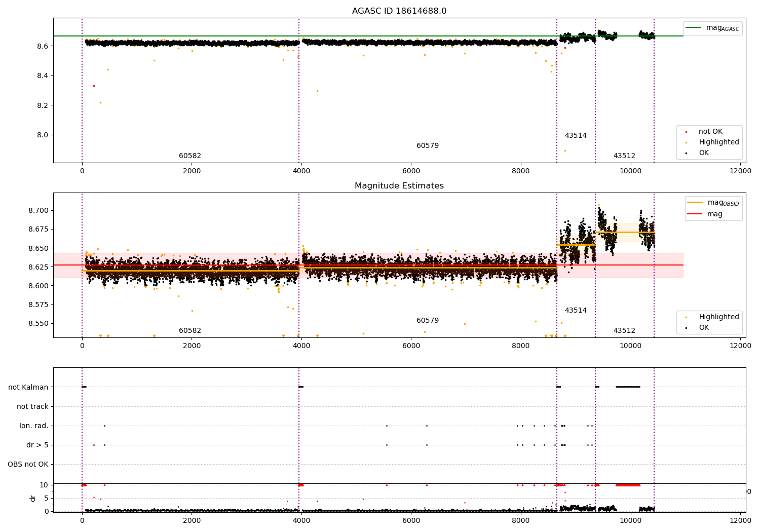
Task: Click the 5 tick on the dr axis
Action: click(x=47, y=499)
